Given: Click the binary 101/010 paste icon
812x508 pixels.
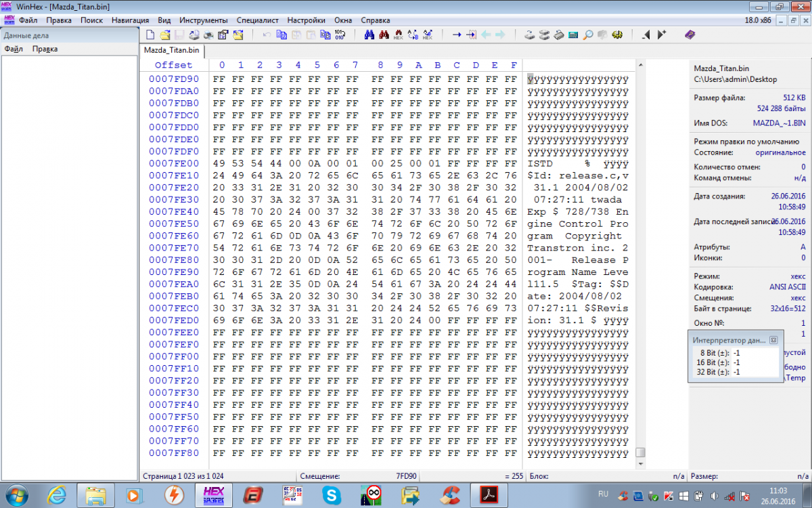Looking at the screenshot, I should [x=340, y=35].
